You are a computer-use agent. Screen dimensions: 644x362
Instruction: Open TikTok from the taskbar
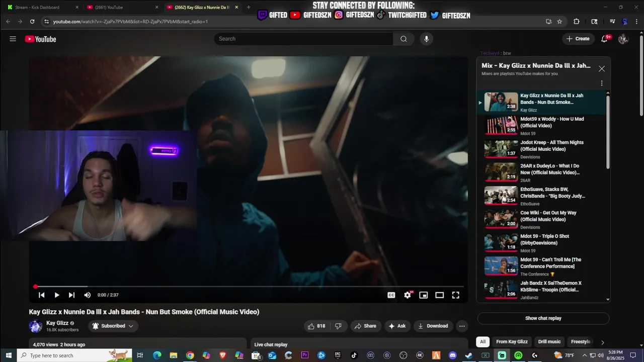[x=354, y=355]
